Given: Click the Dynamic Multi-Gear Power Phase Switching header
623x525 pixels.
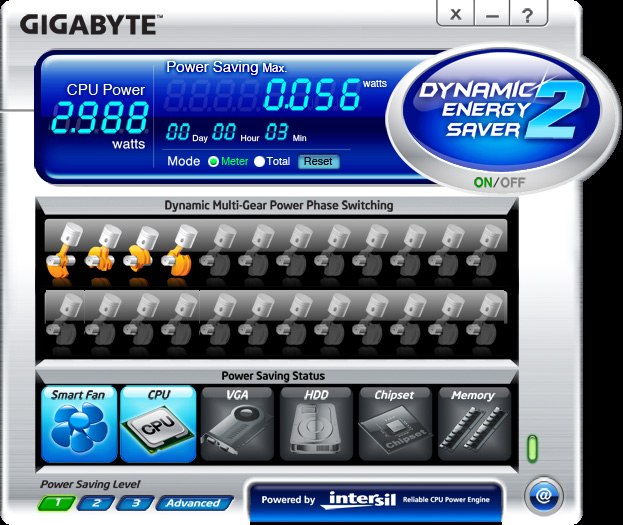Looking at the screenshot, I should point(279,205).
